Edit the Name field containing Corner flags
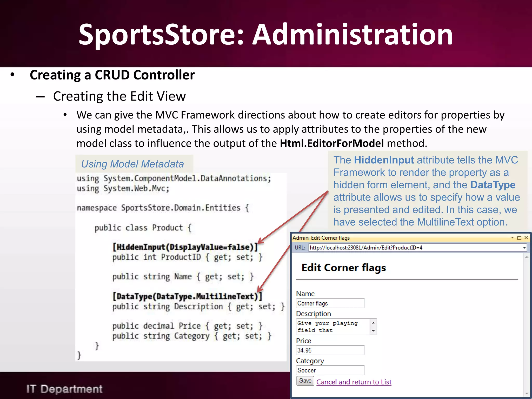532x399 pixels. pyautogui.click(x=330, y=303)
